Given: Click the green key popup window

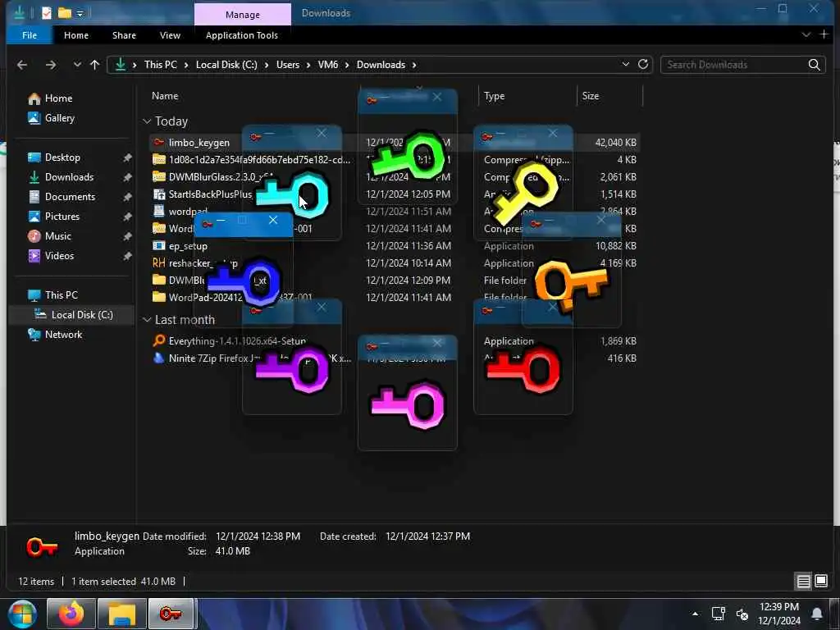Looking at the screenshot, I should 408,148.
